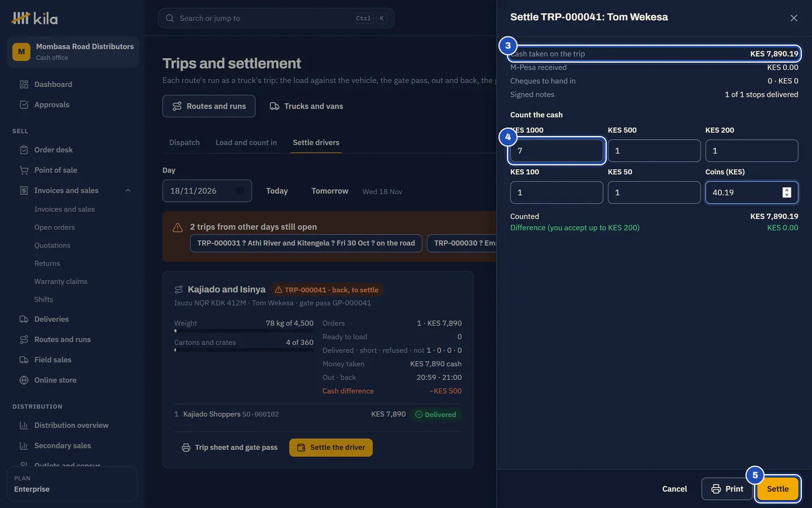
Task: Click the KES 500 count input
Action: pos(654,151)
